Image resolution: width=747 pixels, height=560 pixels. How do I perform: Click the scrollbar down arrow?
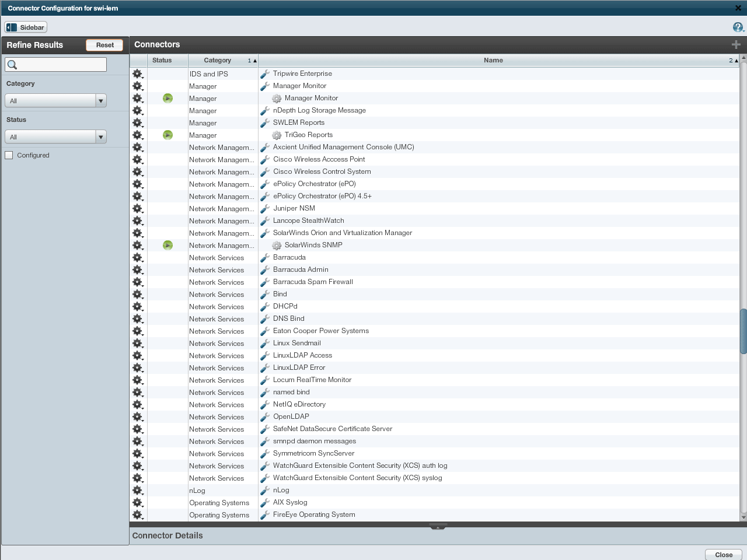point(743,517)
